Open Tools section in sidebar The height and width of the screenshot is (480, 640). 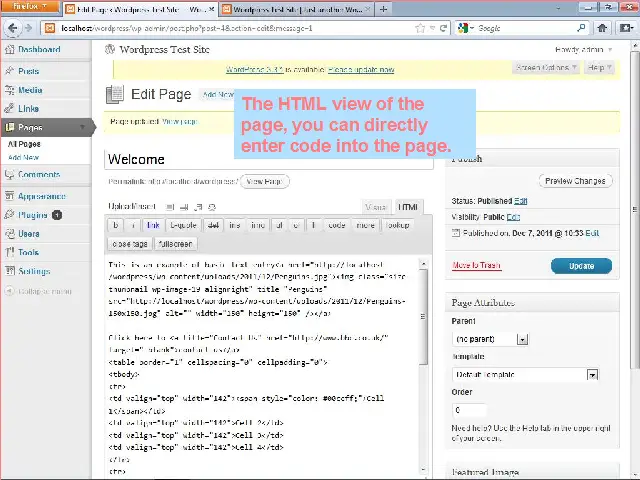(28, 252)
